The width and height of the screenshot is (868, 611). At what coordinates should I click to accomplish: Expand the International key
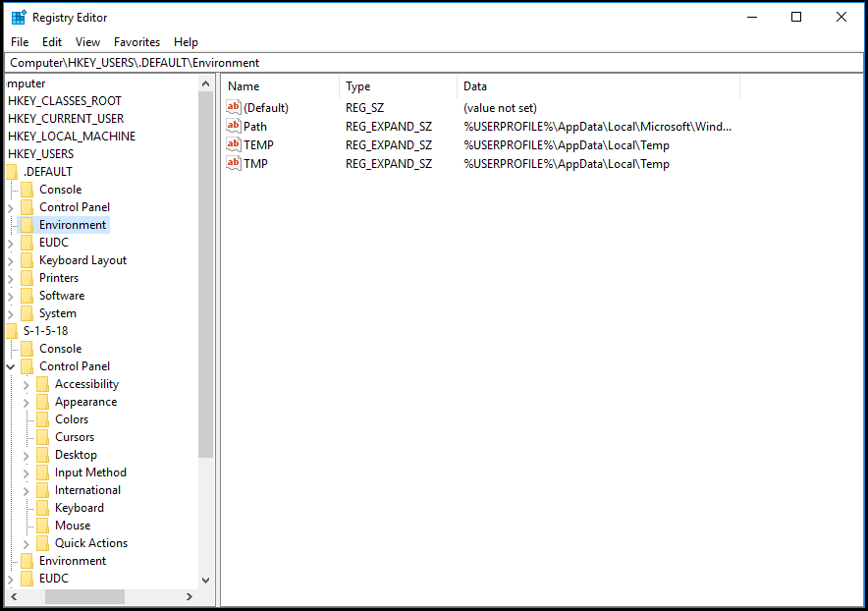point(26,492)
